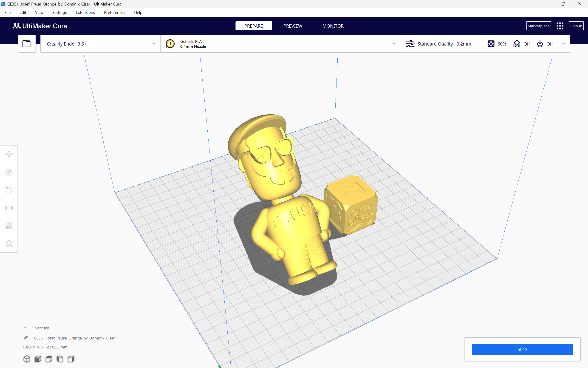This screenshot has width=588, height=368.
Task: Select the Scale tool
Action: [x=9, y=172]
